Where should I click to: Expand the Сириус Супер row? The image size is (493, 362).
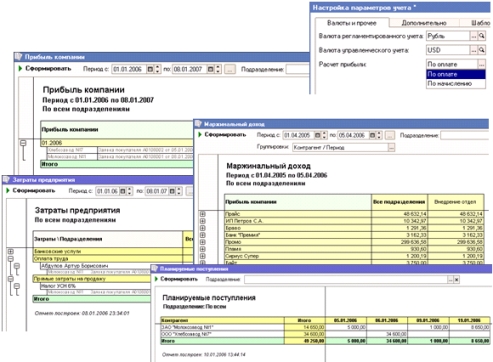(x=203, y=256)
